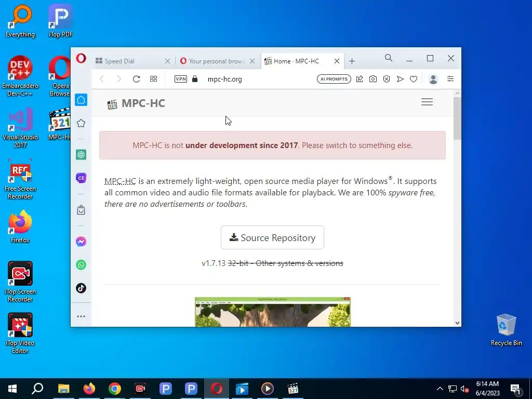Open the Opera menu logo button
Viewport: 532px width, 399px height.
click(81, 58)
